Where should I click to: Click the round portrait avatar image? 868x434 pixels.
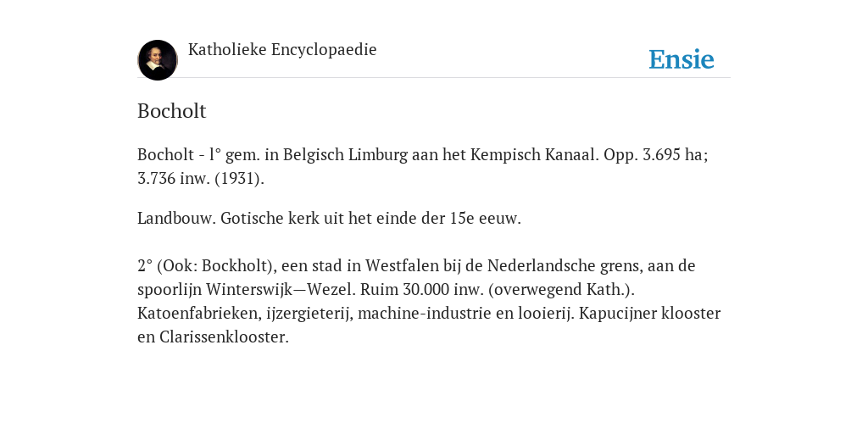(x=158, y=60)
